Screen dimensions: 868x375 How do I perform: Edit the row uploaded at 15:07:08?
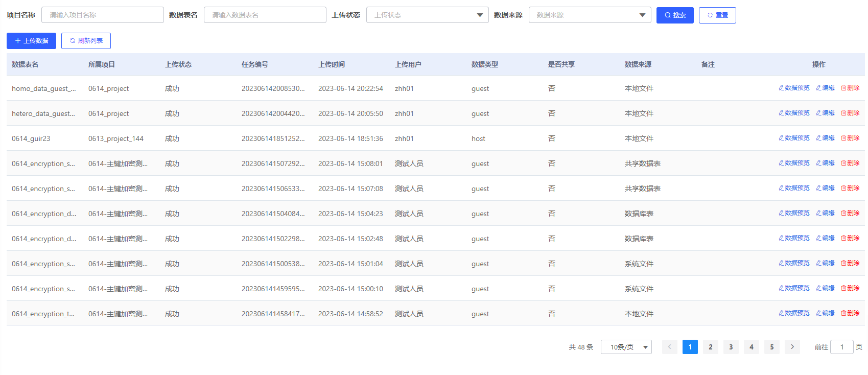coord(825,188)
